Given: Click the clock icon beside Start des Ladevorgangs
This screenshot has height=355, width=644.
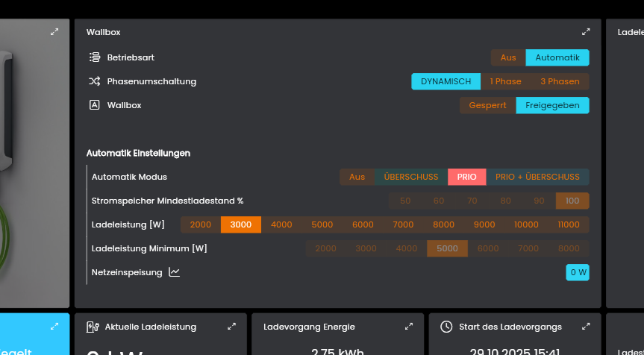Looking at the screenshot, I should point(446,327).
